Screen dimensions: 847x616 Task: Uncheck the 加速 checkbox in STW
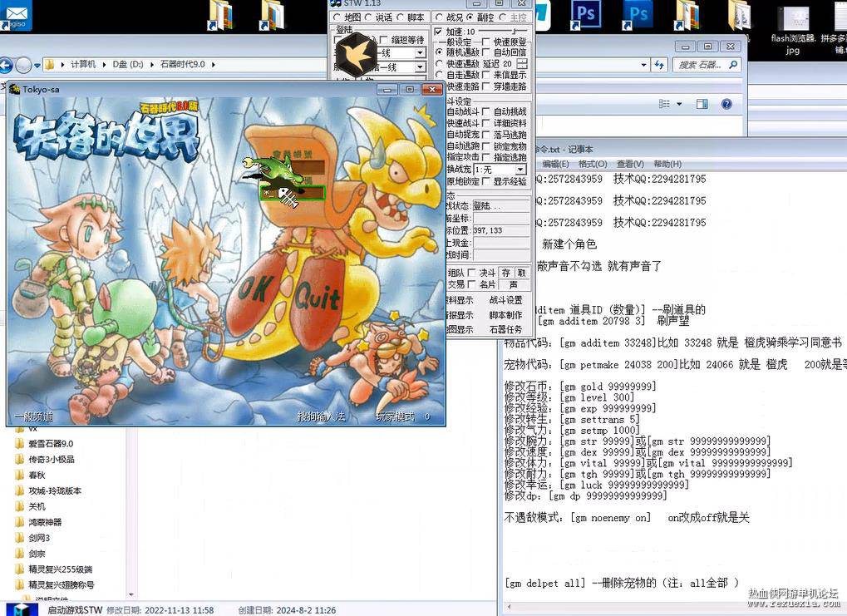point(438,32)
